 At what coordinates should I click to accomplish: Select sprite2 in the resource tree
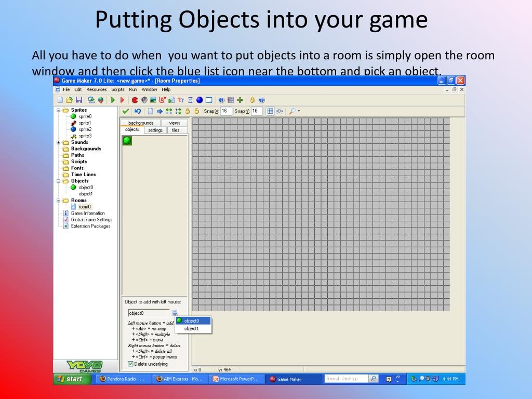click(85, 129)
